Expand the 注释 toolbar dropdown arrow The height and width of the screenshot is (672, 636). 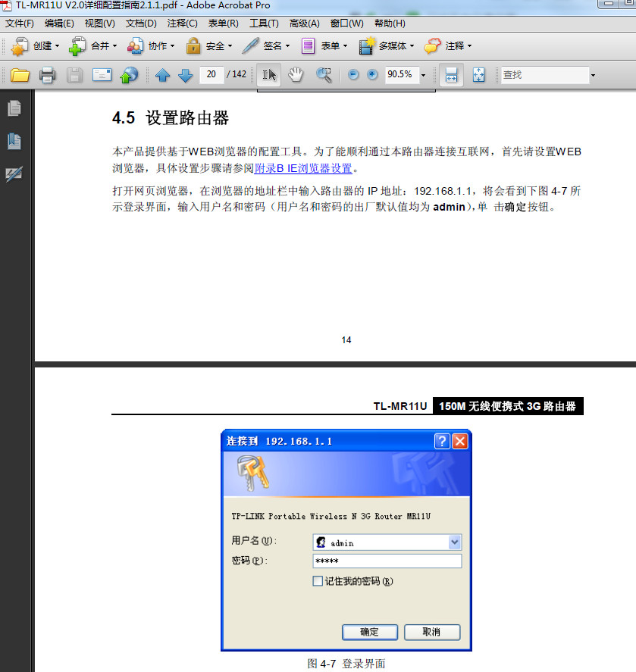(469, 46)
